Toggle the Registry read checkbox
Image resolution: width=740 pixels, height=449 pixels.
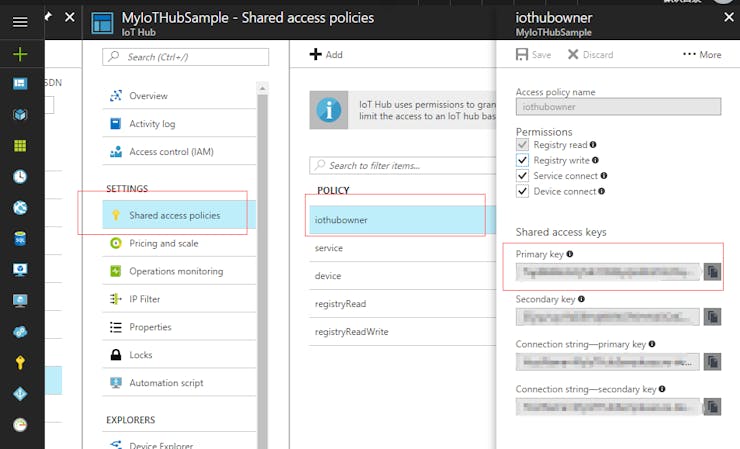click(522, 144)
